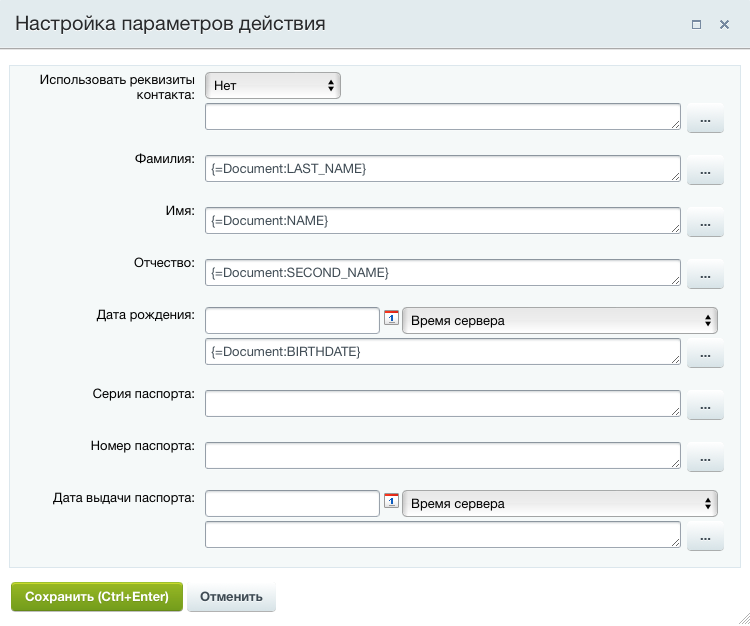
Task: Click ellipsis button beside the Фамилия field
Action: coord(705,172)
